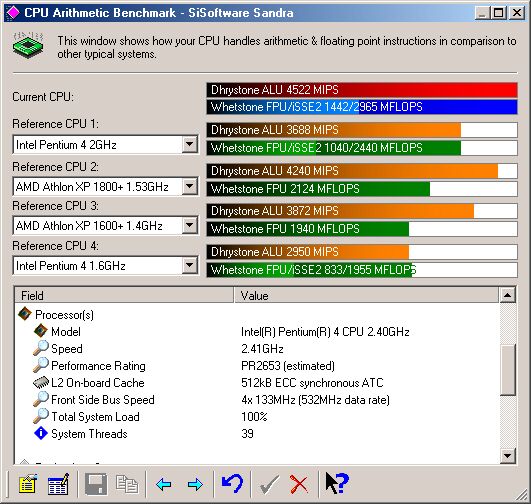The image size is (531, 504).
Task: Open Reference CPU 4 dropdown arrow
Action: 190,266
